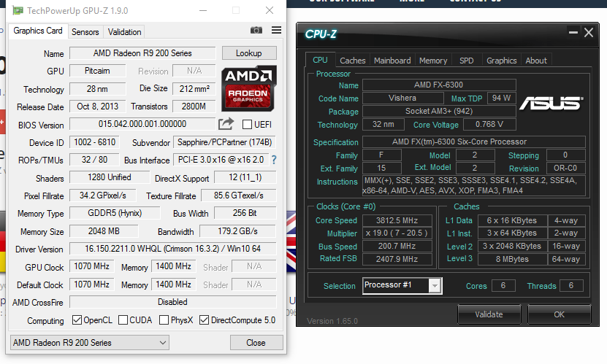Screen dimensions: 607x364
Task: Open the AMD Radeon R9 200 Series dropdown
Action: [x=90, y=342]
